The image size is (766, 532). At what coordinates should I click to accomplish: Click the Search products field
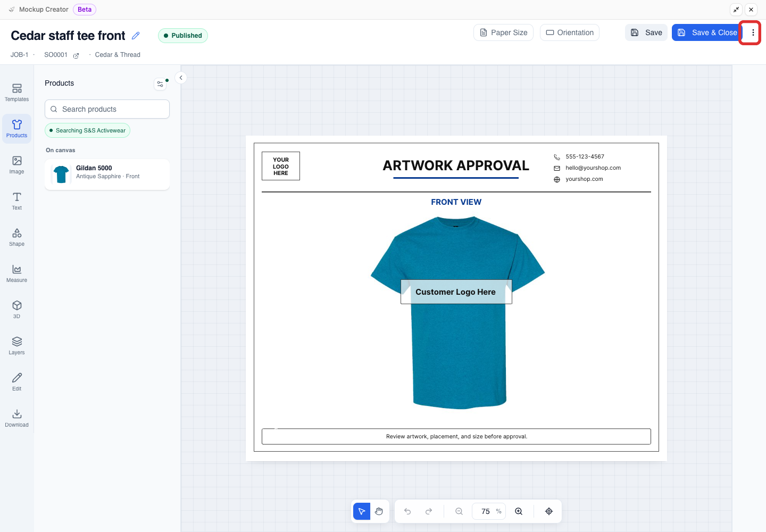[107, 109]
